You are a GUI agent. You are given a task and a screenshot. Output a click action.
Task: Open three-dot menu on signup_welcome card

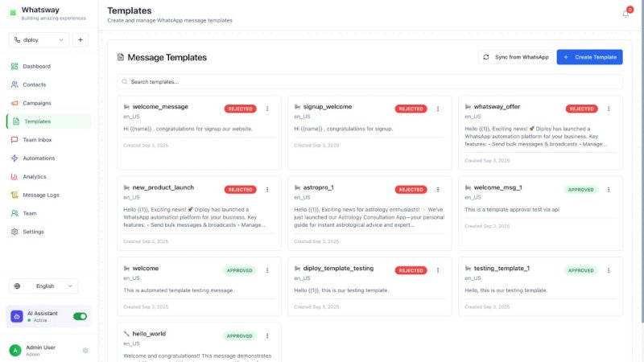(x=438, y=109)
